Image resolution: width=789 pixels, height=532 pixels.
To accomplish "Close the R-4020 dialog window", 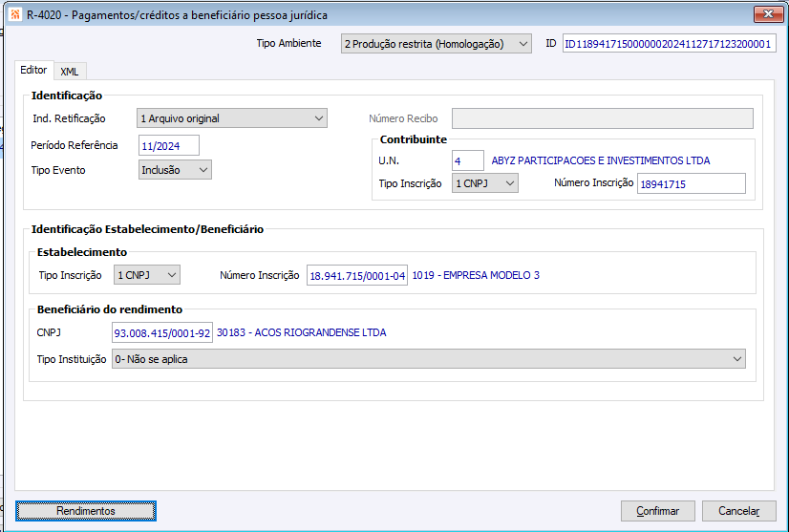I will tap(768, 14).
